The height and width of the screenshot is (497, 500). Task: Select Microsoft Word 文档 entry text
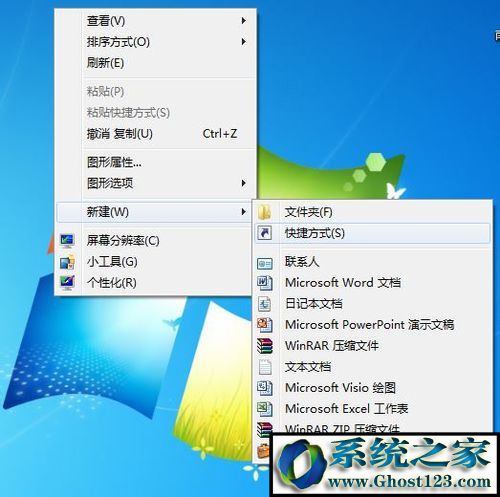[x=343, y=283]
